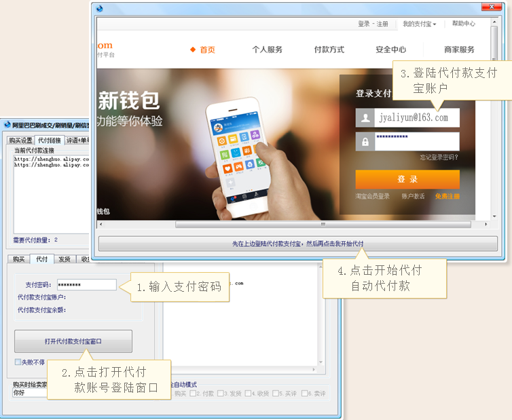Click the 免费注册 link
This screenshot has height=420, width=512.
(x=447, y=196)
